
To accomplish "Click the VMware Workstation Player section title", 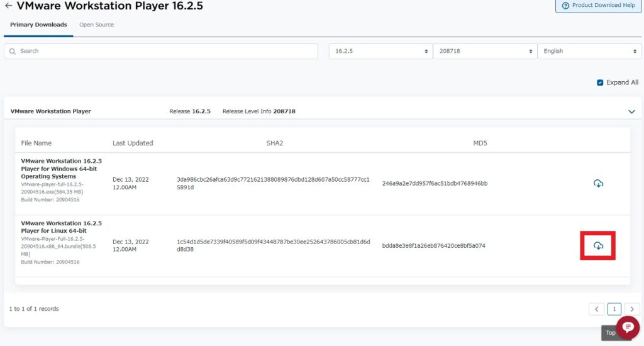I will (x=50, y=111).
